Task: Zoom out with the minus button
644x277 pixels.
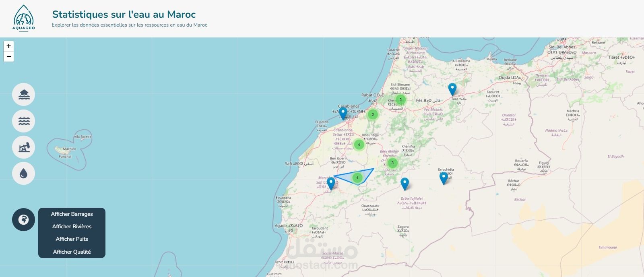Action: 8,56
